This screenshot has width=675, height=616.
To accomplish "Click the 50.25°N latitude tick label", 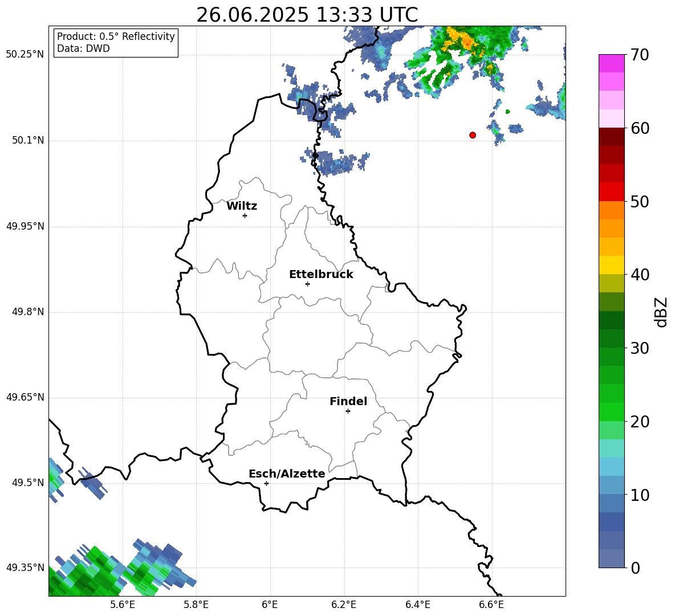I will click(x=25, y=55).
